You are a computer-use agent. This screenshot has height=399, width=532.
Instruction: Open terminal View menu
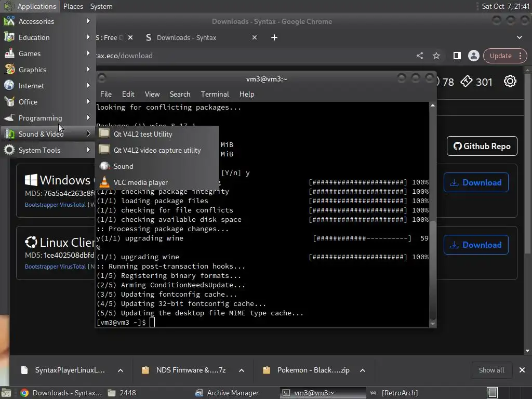(152, 94)
